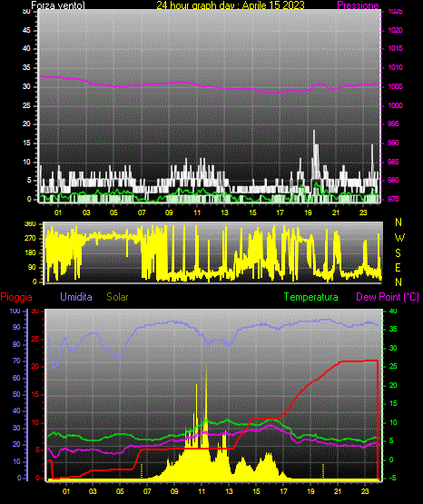Click the '24 hour graph day' title
The height and width of the screenshot is (504, 423).
click(x=231, y=5)
